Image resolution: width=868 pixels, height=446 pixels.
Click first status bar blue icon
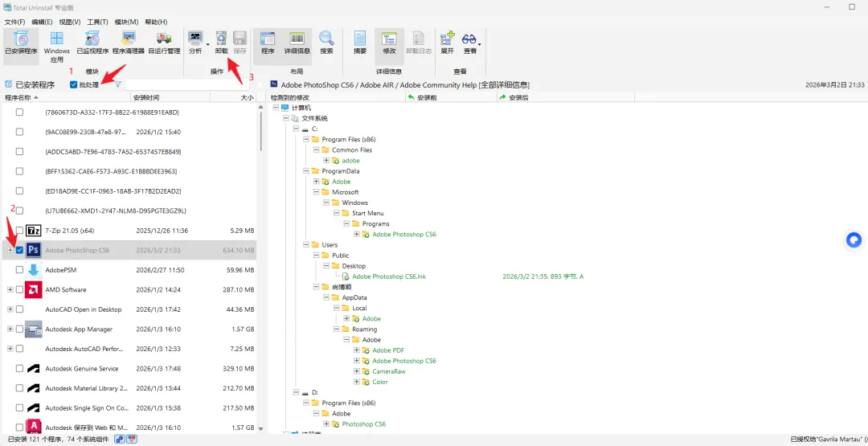(120, 439)
